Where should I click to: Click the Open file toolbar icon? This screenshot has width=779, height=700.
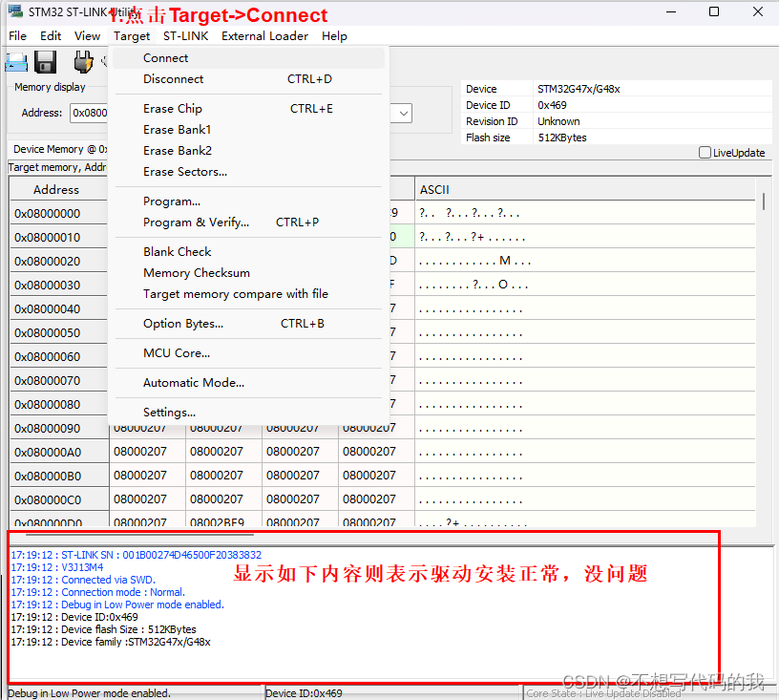pyautogui.click(x=16, y=63)
